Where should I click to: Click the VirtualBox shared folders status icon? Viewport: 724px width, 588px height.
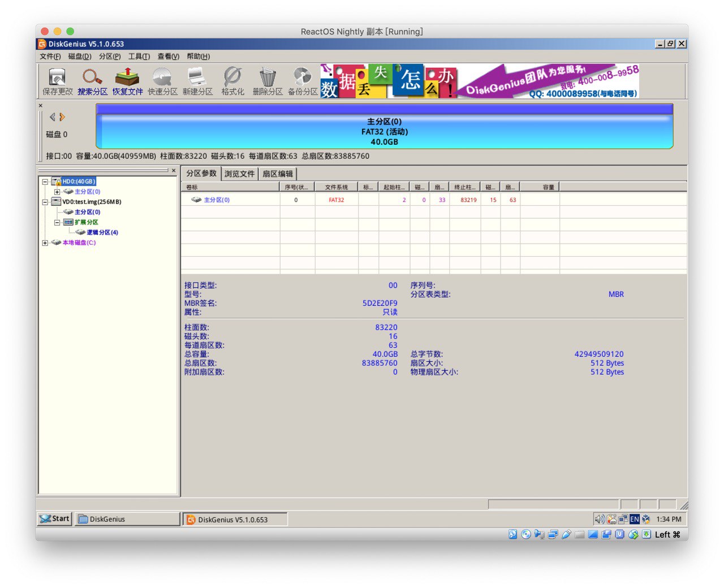pos(580,534)
